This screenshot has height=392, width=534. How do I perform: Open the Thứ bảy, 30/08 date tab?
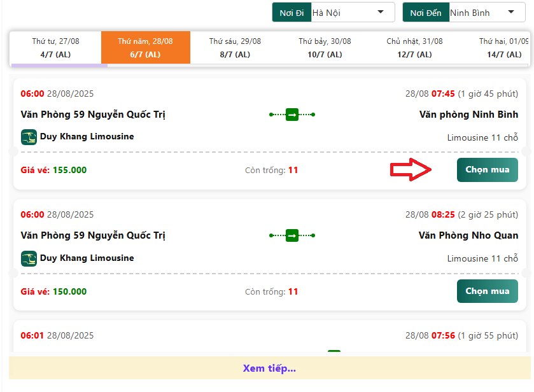click(x=325, y=48)
